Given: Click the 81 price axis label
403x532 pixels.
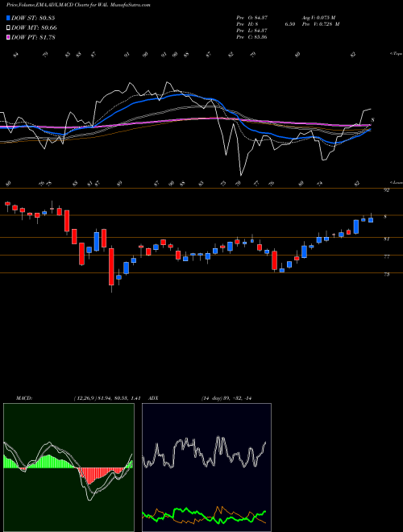Looking at the screenshot, I should [x=386, y=239].
